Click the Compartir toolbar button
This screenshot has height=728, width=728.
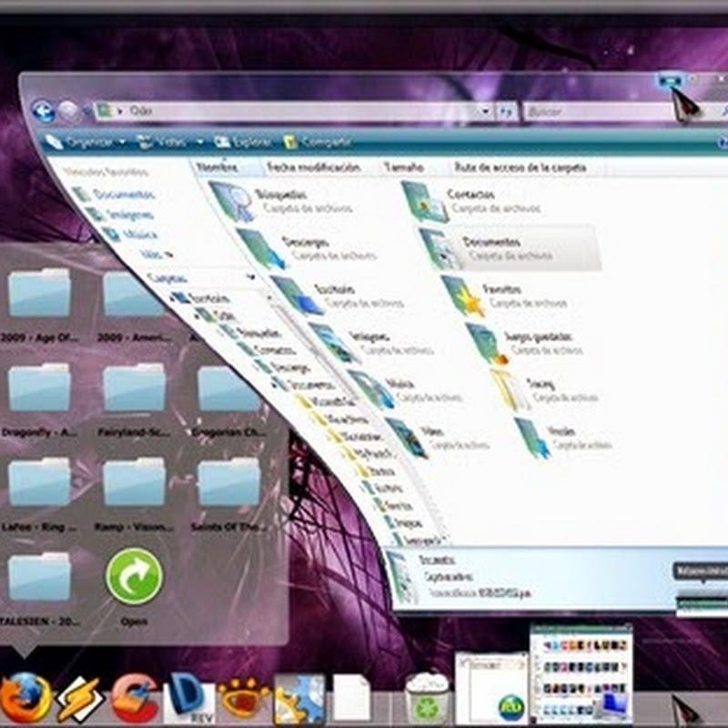tap(317, 142)
